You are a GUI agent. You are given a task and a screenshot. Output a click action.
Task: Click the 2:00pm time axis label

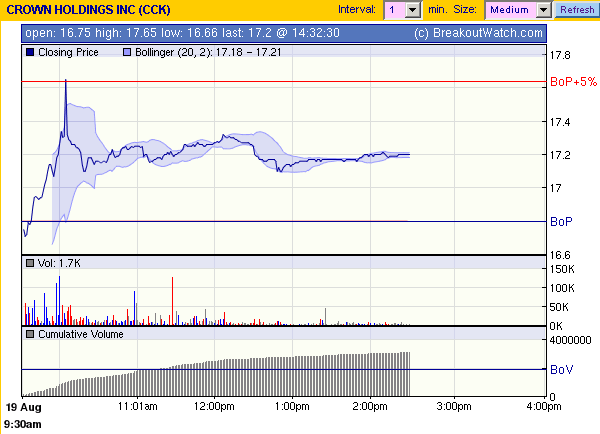point(370,406)
